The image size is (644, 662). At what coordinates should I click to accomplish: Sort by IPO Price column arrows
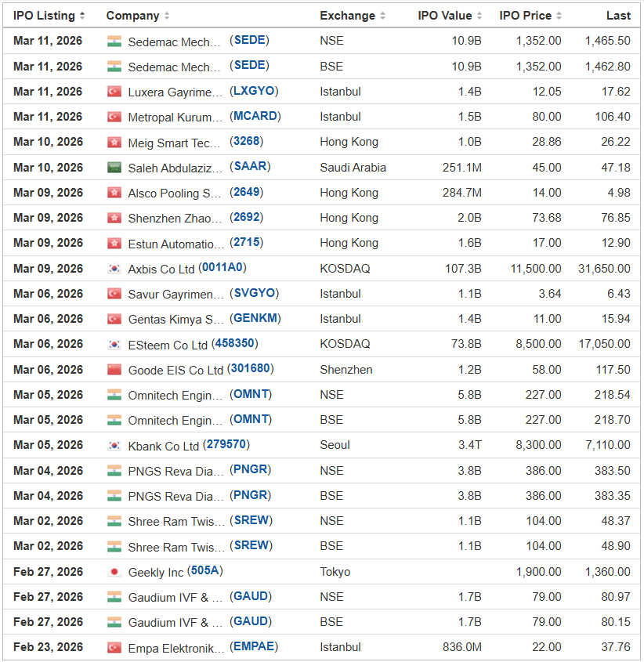[x=559, y=16]
